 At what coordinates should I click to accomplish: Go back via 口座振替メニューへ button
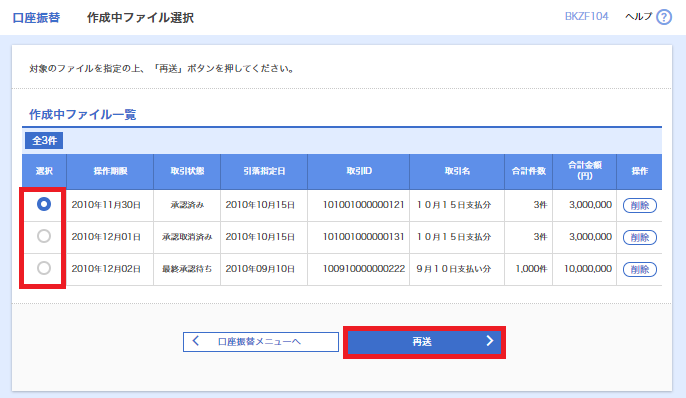(x=261, y=342)
